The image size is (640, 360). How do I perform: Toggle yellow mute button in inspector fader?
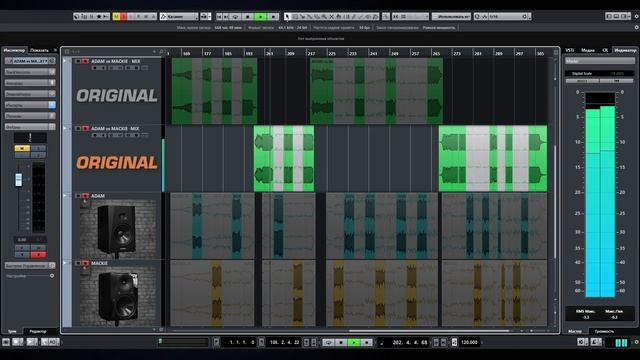click(x=22, y=148)
